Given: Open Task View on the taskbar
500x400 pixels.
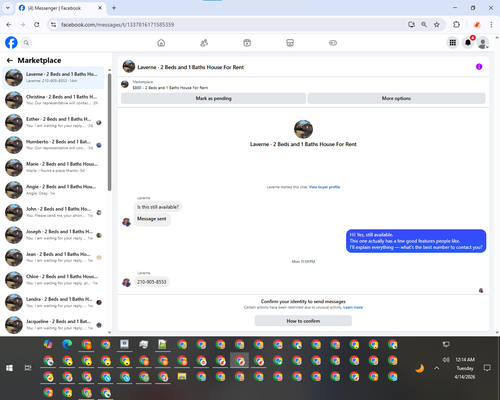Looking at the screenshot, I should [x=28, y=368].
